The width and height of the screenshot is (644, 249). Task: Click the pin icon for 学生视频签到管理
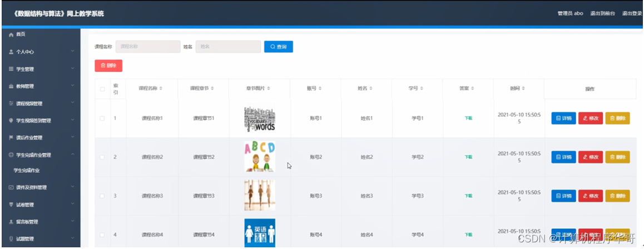[11, 121]
